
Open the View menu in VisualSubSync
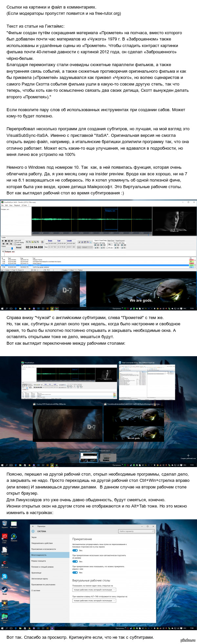coord(11,205)
